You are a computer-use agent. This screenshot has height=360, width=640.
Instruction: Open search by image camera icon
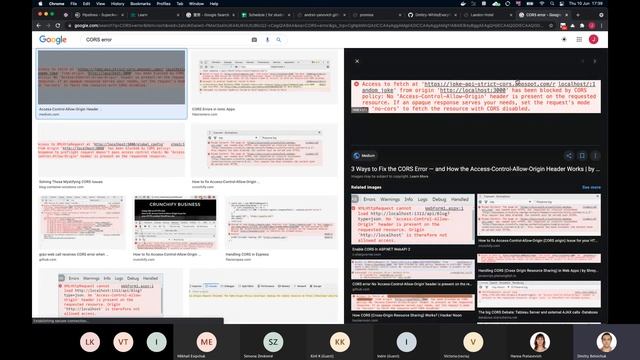[x=254, y=40]
